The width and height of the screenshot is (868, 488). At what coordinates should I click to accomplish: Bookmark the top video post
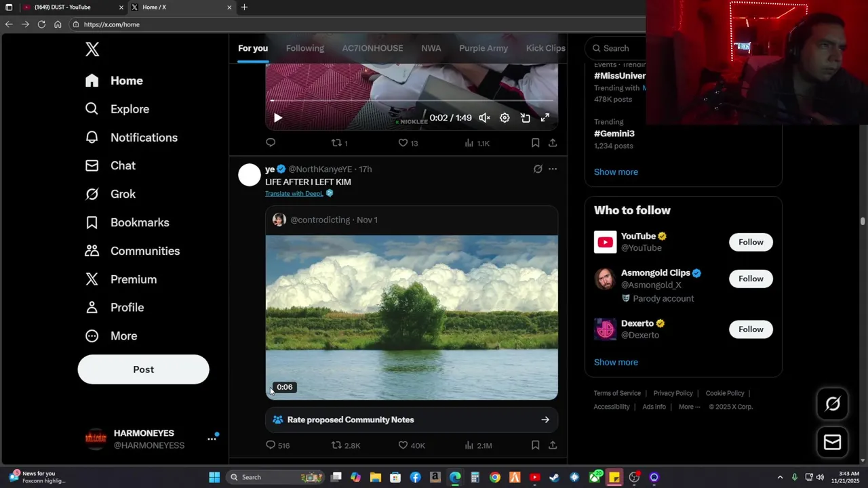click(535, 143)
